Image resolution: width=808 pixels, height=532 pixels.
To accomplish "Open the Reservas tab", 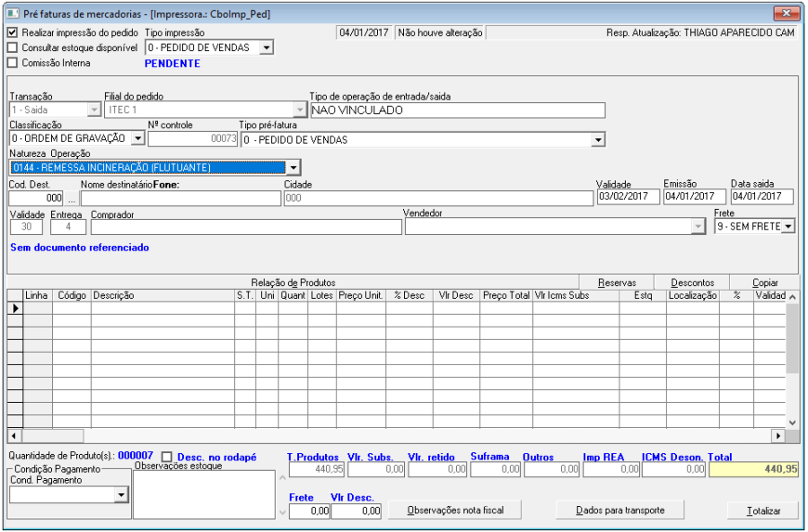I will 617,283.
